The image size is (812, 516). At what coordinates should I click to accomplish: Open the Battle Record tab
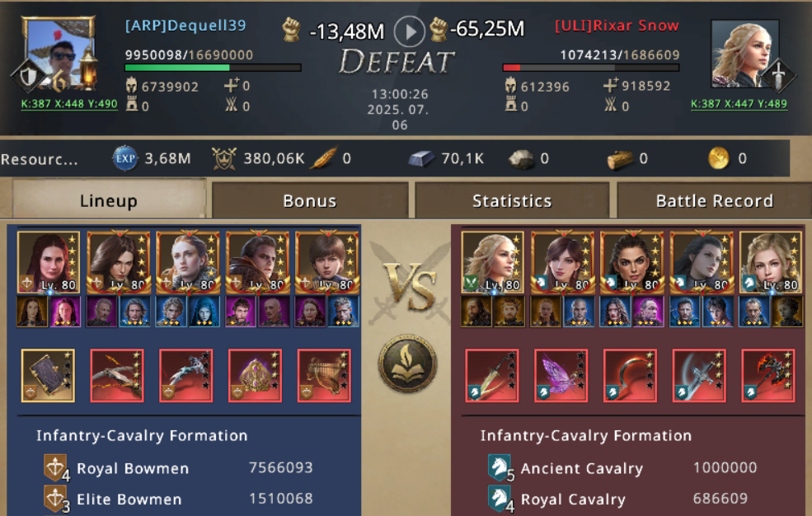click(x=714, y=200)
